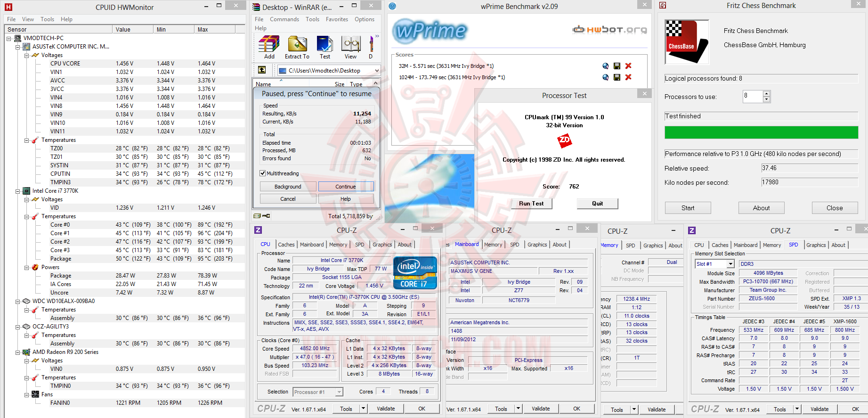This screenshot has height=418, width=868.
Task: Collapse the Intel Core i7 3770K node
Action: coord(18,191)
